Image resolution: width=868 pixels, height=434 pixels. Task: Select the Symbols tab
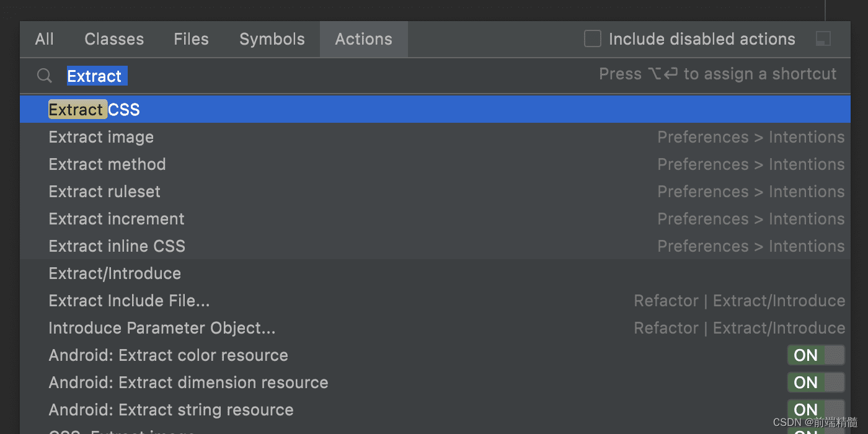tap(272, 38)
